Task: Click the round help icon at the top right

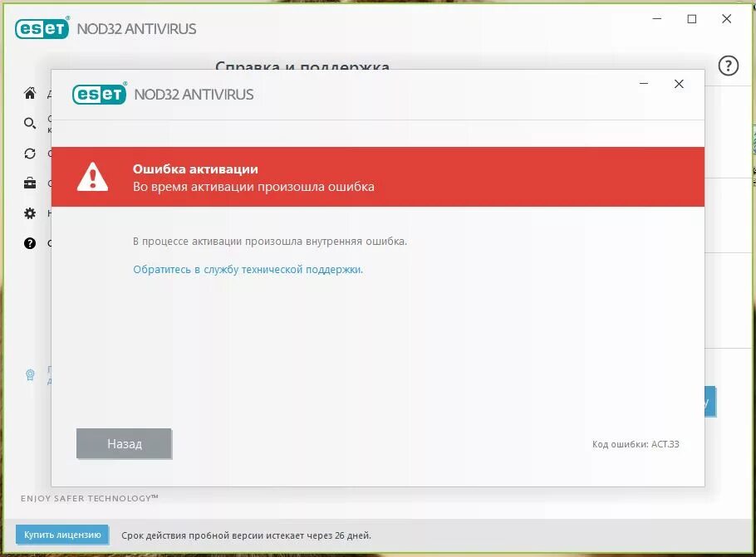Action: (x=728, y=66)
